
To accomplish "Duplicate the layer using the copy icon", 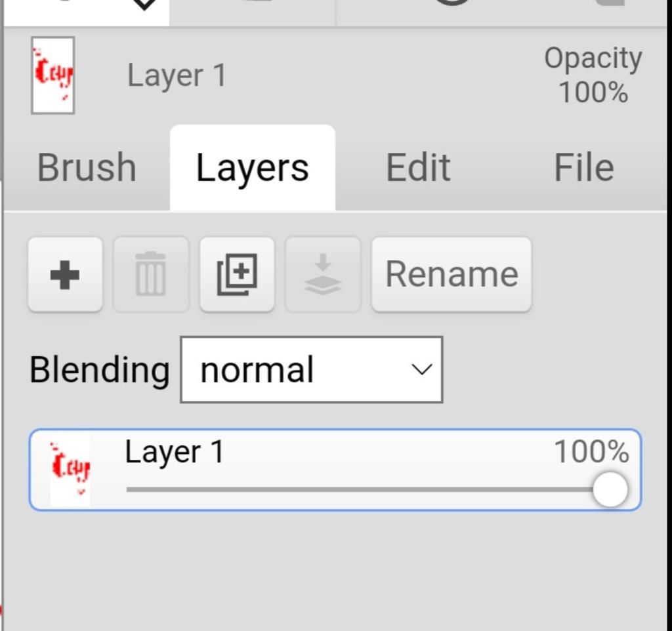I will (237, 275).
